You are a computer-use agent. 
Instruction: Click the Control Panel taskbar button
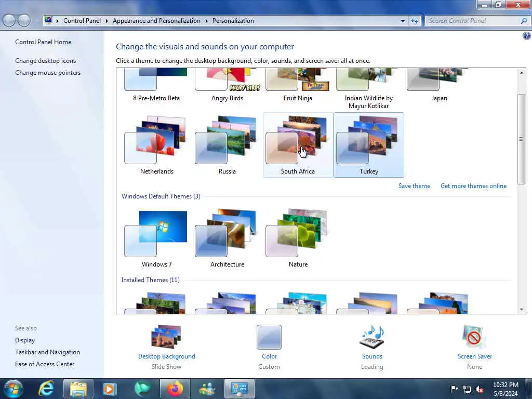239,389
